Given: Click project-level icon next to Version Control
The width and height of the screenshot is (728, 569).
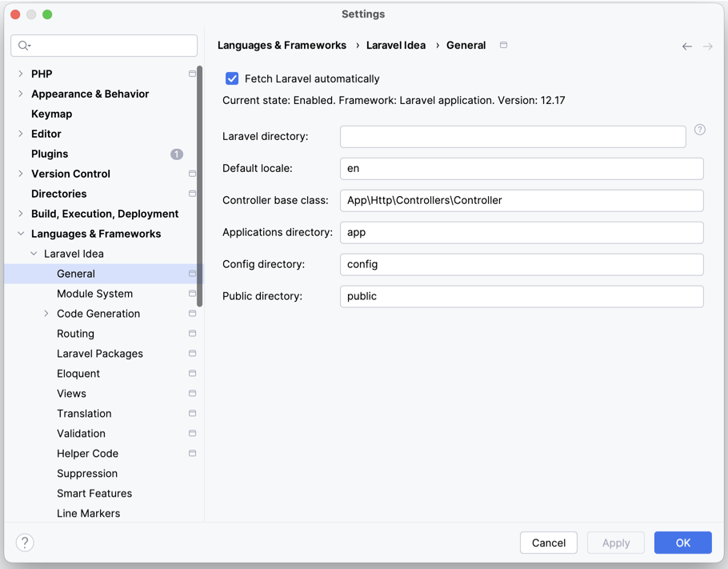Looking at the screenshot, I should tap(192, 174).
